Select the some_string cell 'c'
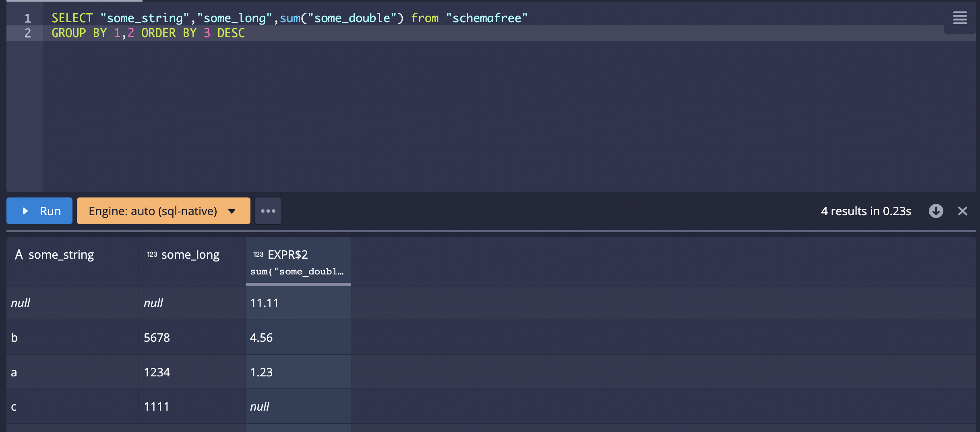The image size is (980, 432). pos(72,407)
